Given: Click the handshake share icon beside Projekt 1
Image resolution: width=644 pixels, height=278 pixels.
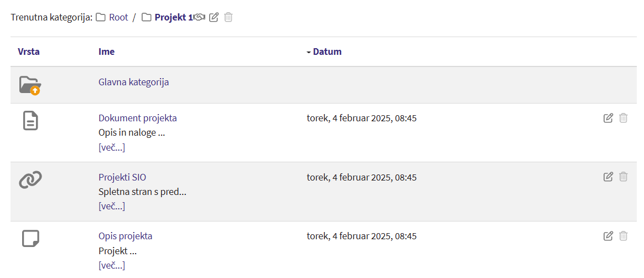Looking at the screenshot, I should coord(200,17).
